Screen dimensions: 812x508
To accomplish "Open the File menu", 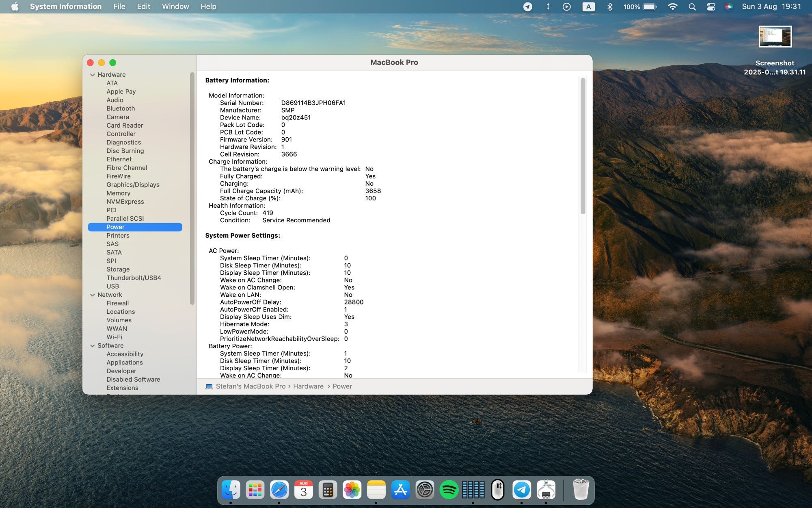I will tap(119, 7).
